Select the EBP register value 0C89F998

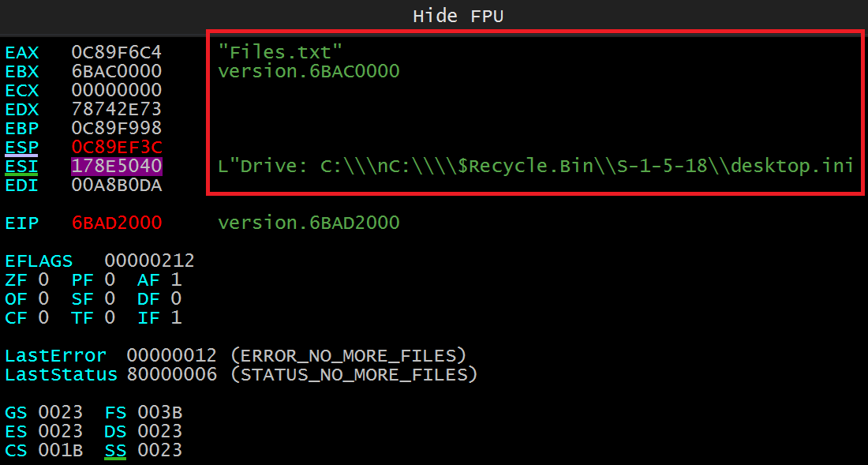(x=116, y=128)
